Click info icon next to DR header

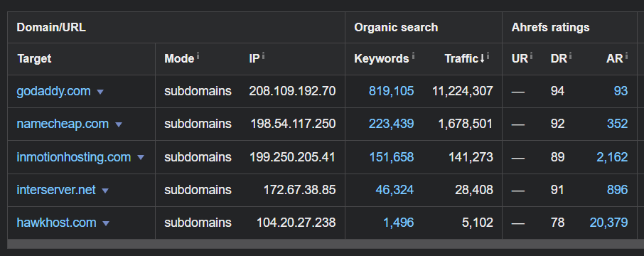point(570,56)
